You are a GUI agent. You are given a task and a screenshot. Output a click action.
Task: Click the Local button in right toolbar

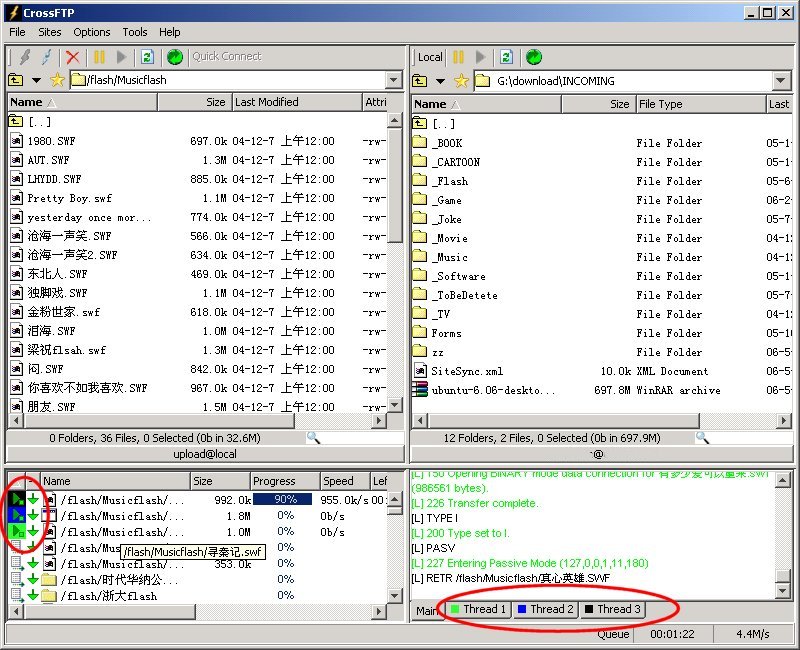(x=430, y=57)
